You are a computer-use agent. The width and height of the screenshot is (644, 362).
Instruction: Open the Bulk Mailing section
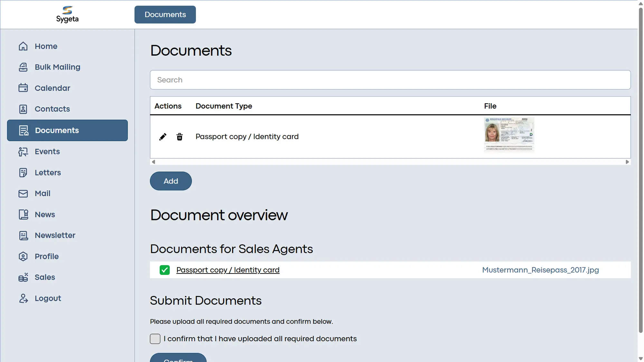pyautogui.click(x=57, y=67)
